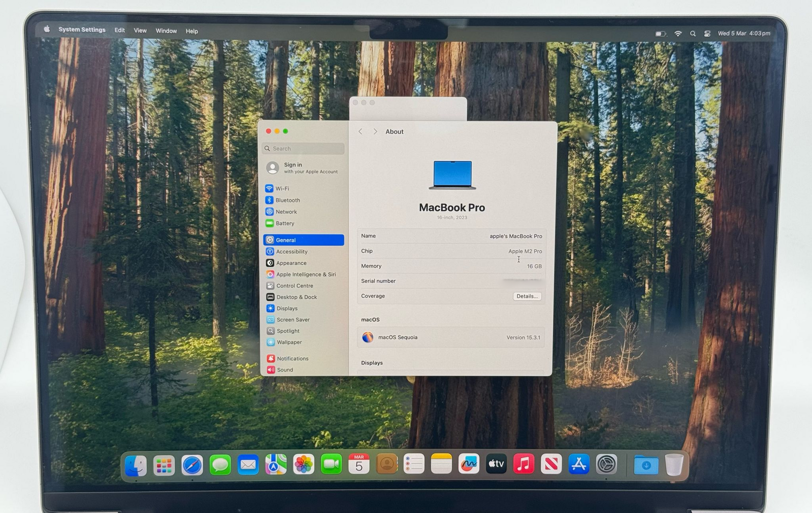Open FaceTime from the Dock
812x513 pixels.
click(x=331, y=464)
